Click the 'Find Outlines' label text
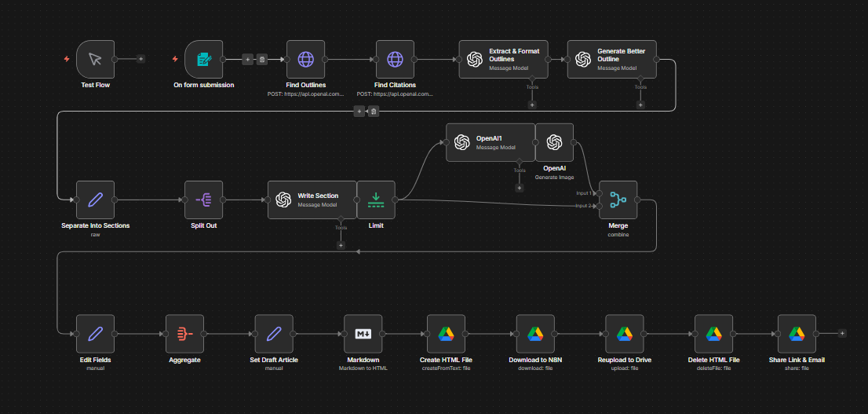Screen dimensions: 868x414 click(x=305, y=85)
